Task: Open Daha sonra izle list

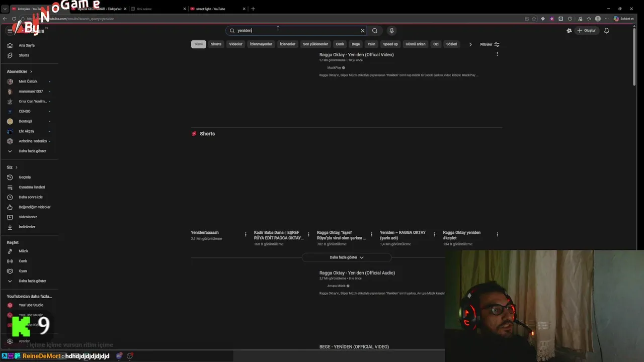Action: click(29, 197)
